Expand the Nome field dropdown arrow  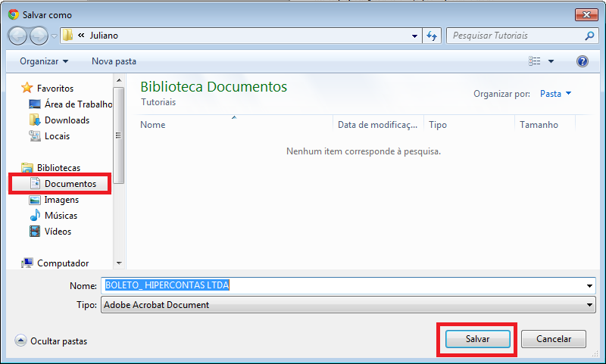pyautogui.click(x=589, y=286)
